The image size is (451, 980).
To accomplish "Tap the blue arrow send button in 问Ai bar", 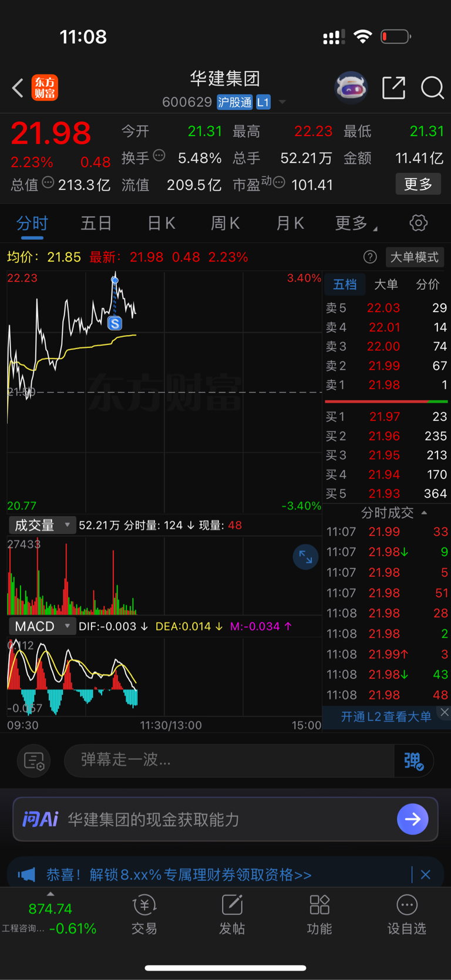I will click(x=413, y=819).
